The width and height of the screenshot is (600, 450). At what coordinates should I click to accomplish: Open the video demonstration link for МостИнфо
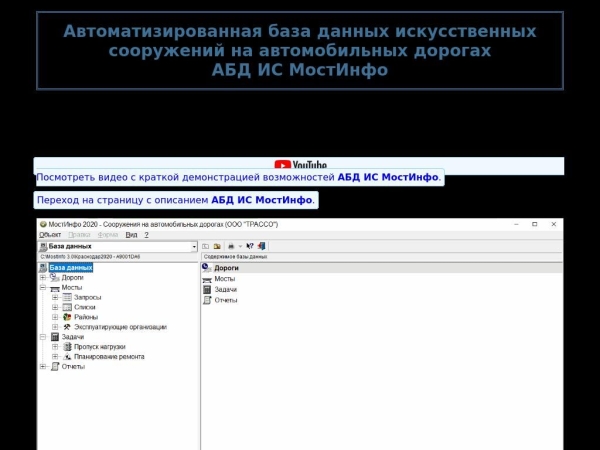click(x=238, y=178)
